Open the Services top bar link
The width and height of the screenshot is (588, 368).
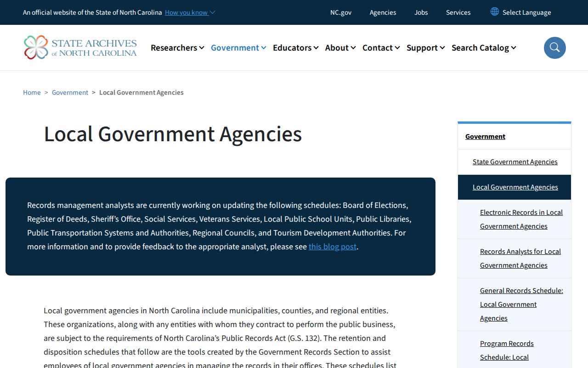[458, 12]
